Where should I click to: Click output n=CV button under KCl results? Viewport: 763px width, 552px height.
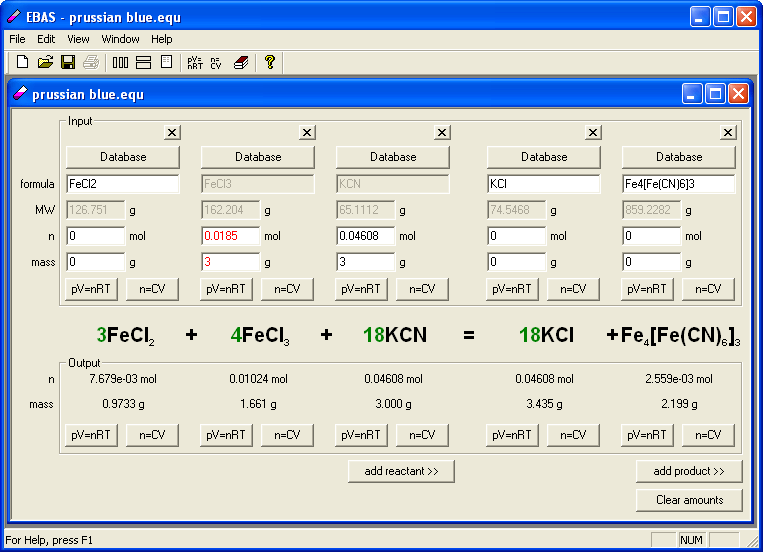573,435
